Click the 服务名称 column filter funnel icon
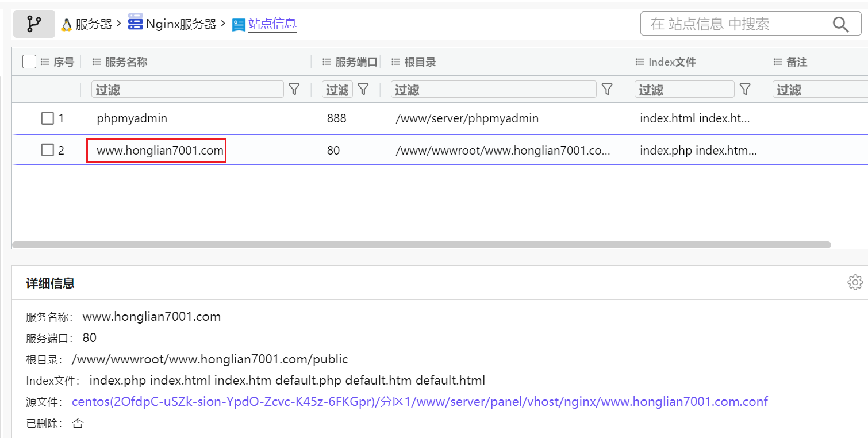The width and height of the screenshot is (868, 438). (x=294, y=90)
